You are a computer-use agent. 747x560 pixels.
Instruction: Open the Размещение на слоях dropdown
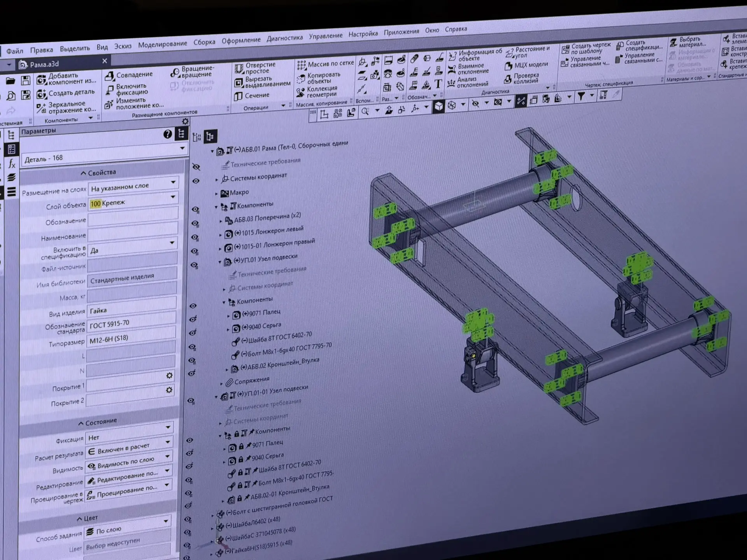(173, 182)
